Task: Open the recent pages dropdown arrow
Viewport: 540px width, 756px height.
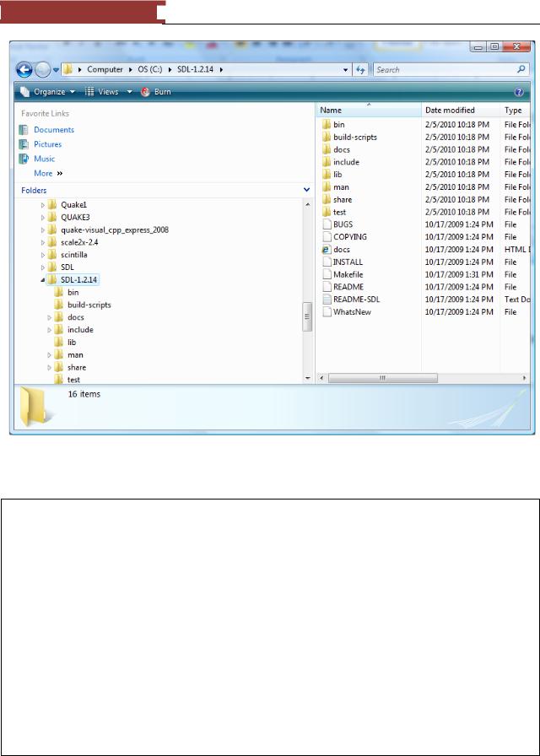Action: click(x=56, y=70)
